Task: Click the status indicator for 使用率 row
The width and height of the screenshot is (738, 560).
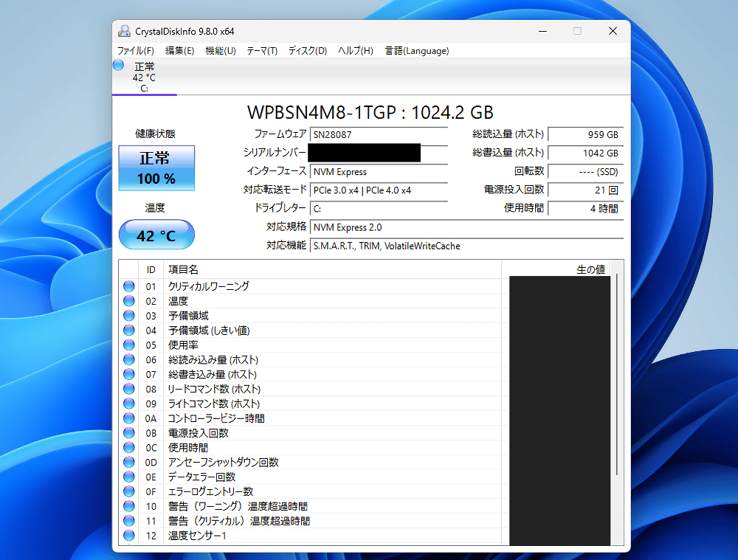Action: pyautogui.click(x=128, y=345)
